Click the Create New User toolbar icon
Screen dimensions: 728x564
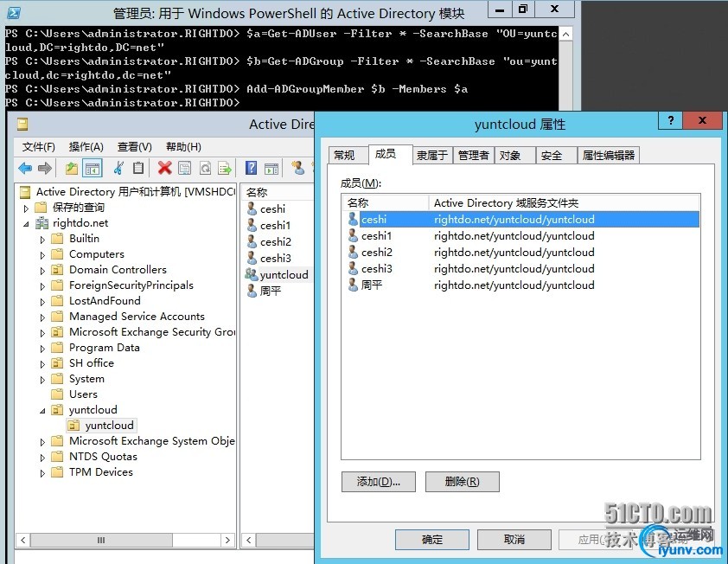(297, 167)
